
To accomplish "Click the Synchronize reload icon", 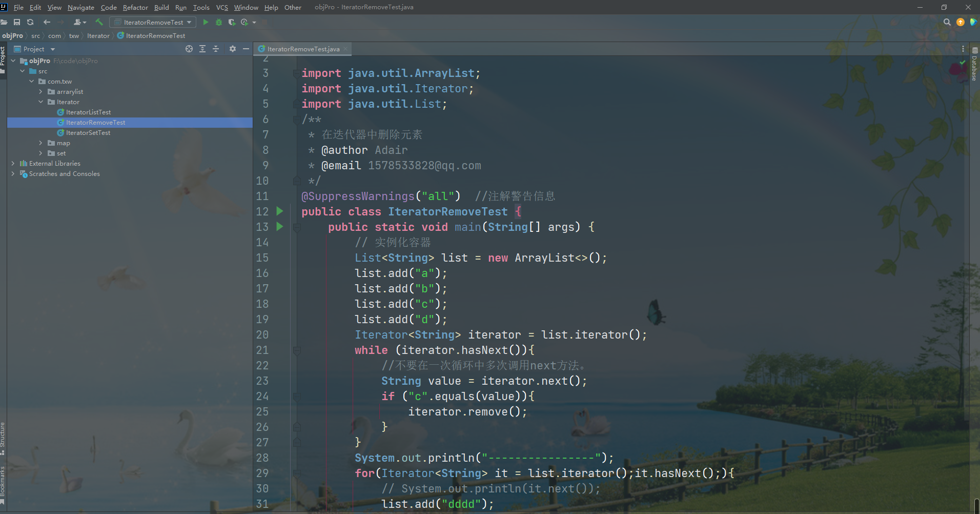I will point(30,22).
